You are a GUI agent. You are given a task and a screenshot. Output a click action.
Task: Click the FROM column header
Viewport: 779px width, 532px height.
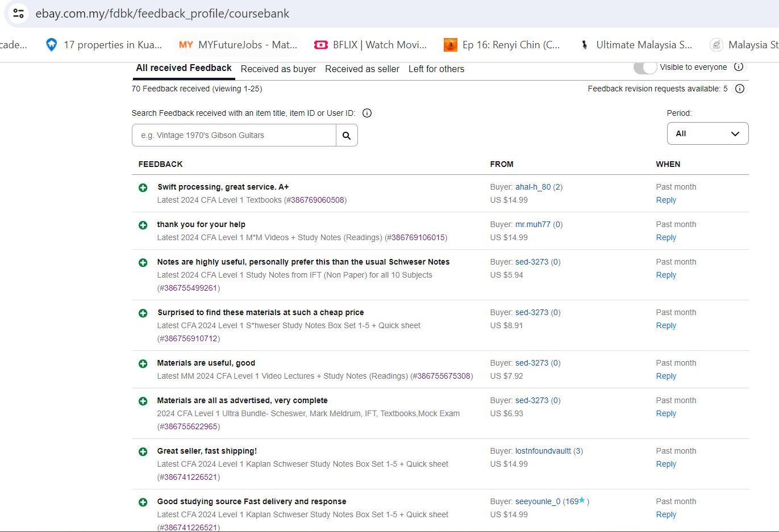502,164
